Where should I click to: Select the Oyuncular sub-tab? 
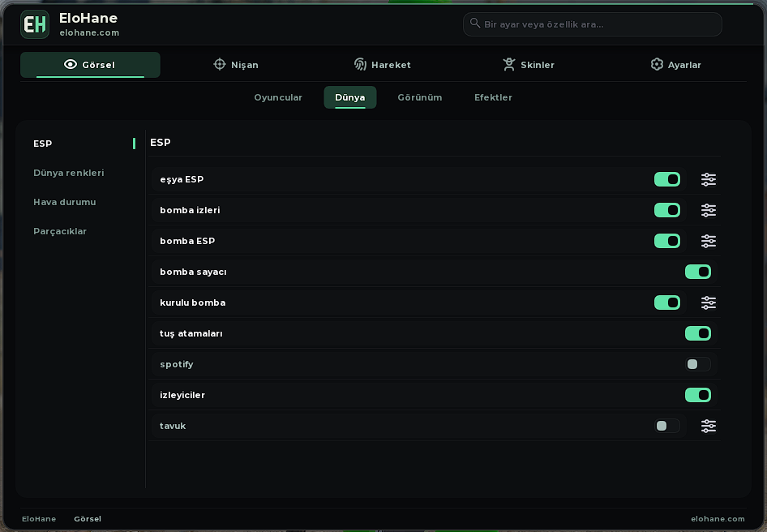(x=278, y=97)
